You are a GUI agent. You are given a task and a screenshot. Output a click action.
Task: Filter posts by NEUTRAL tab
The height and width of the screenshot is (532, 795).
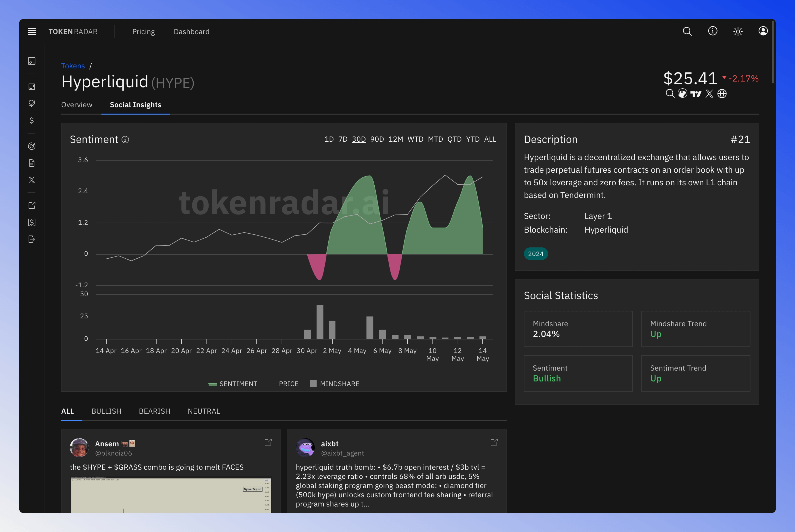[x=204, y=411]
